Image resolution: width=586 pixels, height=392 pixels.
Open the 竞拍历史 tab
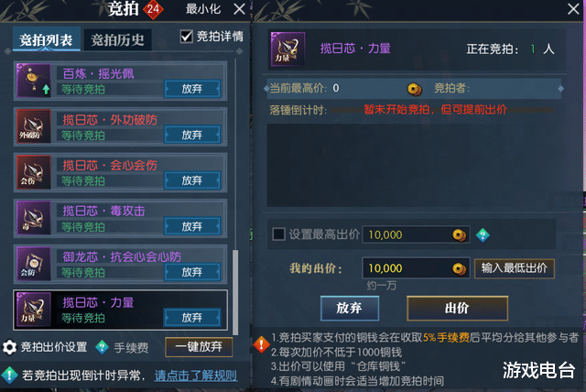point(117,39)
